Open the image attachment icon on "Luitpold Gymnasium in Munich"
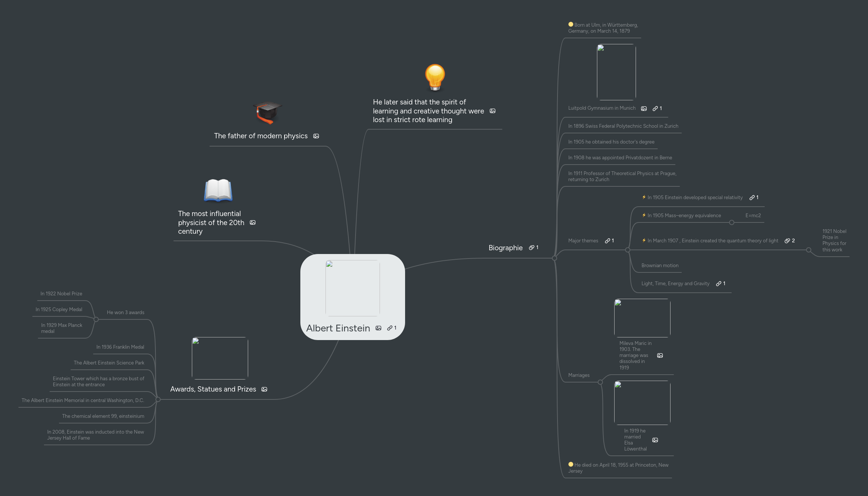The image size is (868, 496). (x=644, y=108)
